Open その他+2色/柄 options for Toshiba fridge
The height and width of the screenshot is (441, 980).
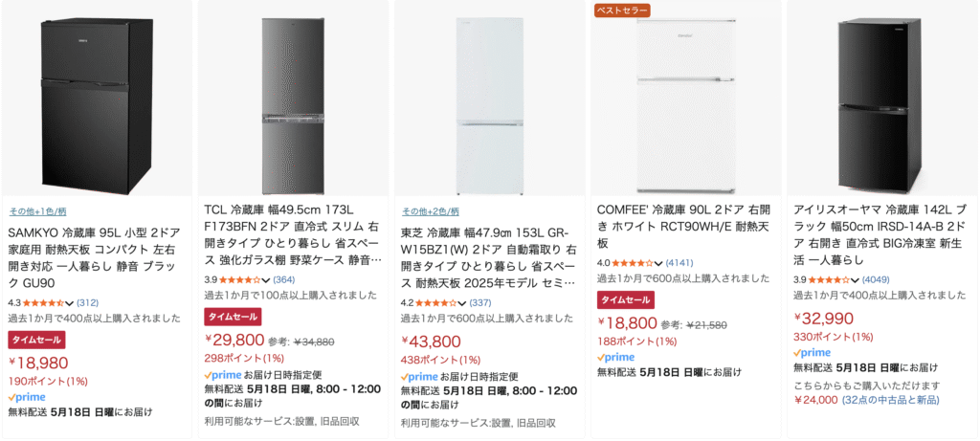429,211
